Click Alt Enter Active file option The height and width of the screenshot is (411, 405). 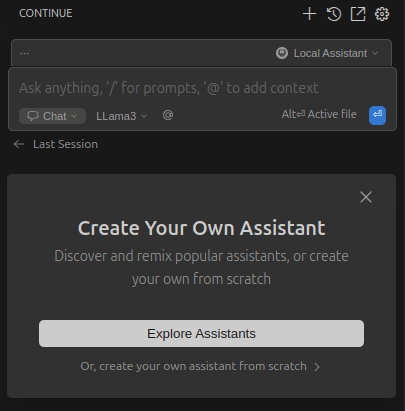pos(319,114)
